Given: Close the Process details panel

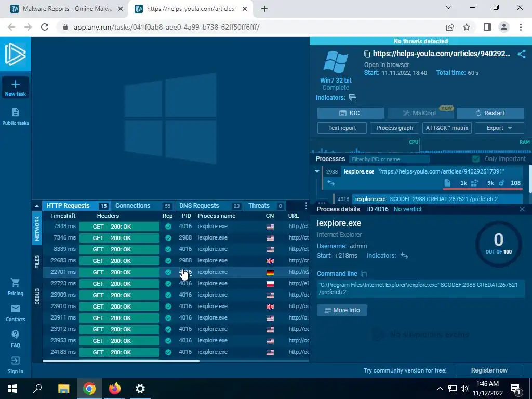Looking at the screenshot, I should click(522, 209).
